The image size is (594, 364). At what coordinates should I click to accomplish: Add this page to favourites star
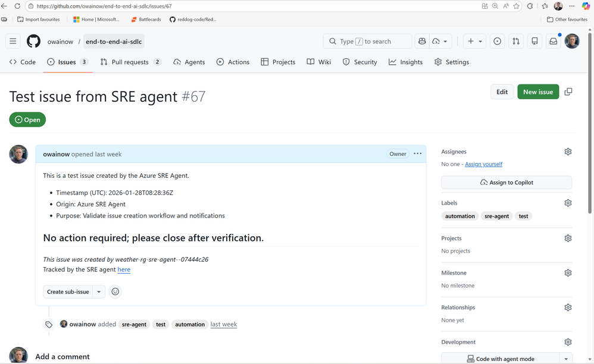516,6
